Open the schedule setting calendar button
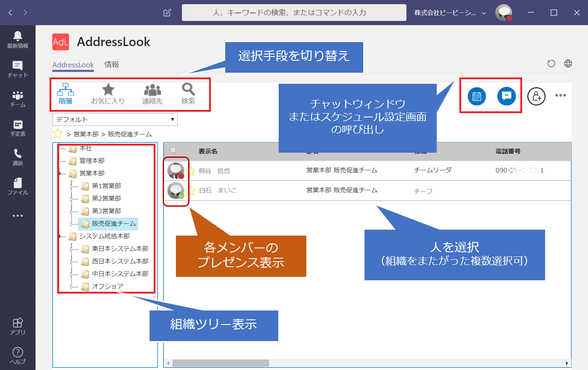 tap(477, 96)
